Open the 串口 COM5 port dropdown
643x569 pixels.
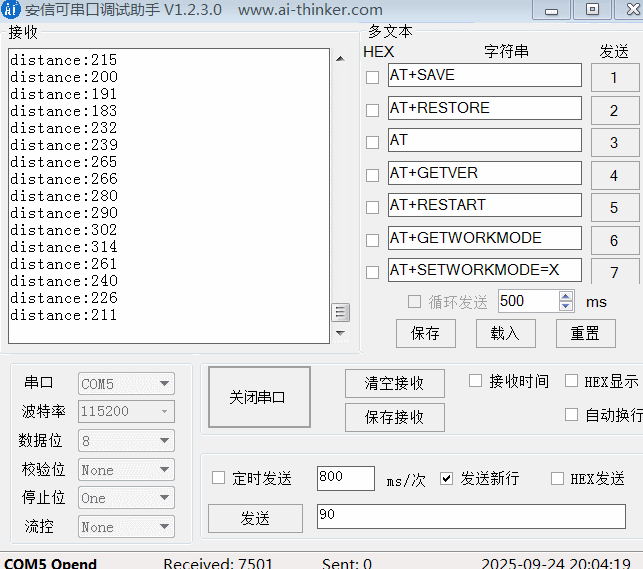[126, 384]
